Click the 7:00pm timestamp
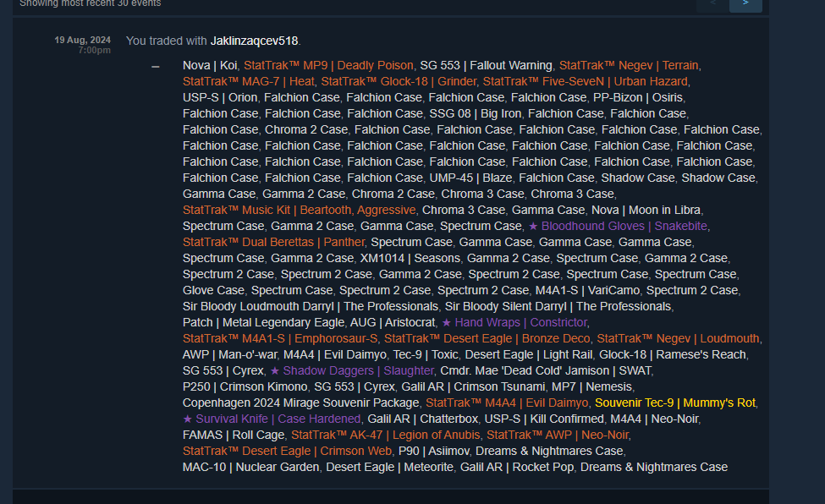825x504 pixels. coord(94,51)
